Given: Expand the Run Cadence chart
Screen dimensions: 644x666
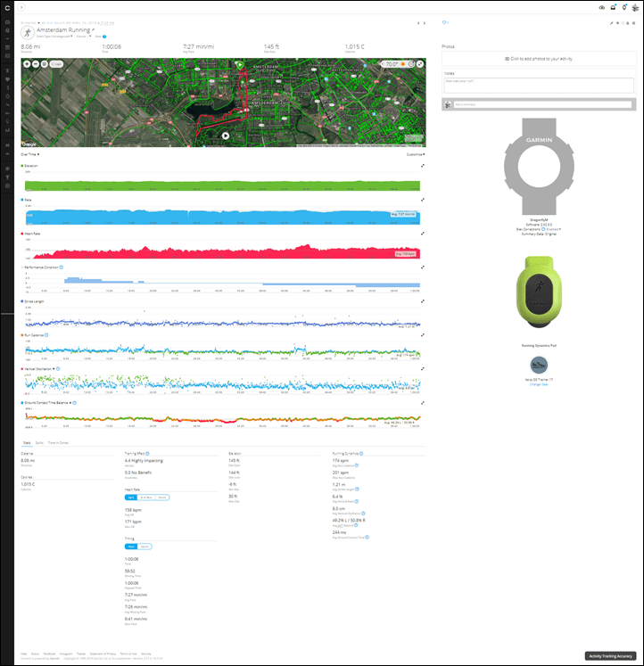Looking at the screenshot, I should [423, 335].
